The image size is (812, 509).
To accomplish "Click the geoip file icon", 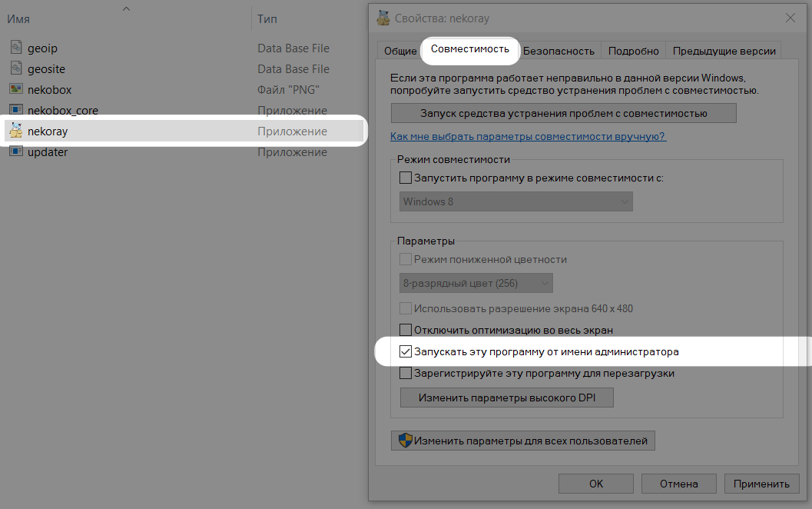I will [16, 48].
